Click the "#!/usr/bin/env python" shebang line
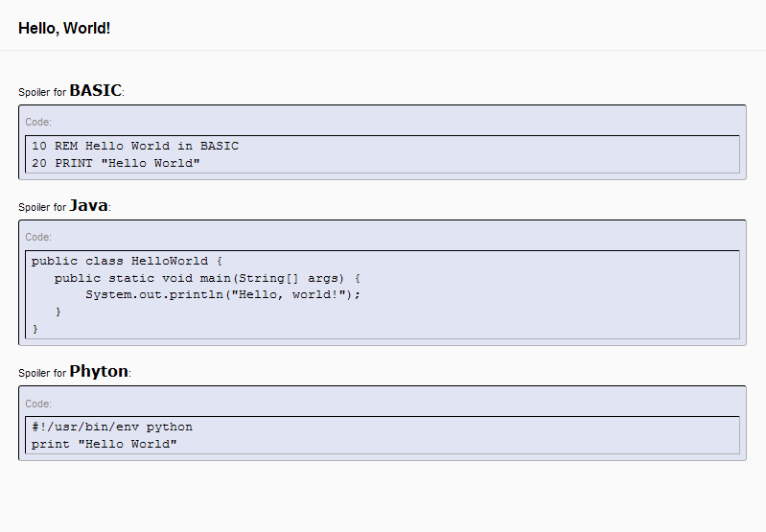The image size is (766, 532). tap(112, 427)
